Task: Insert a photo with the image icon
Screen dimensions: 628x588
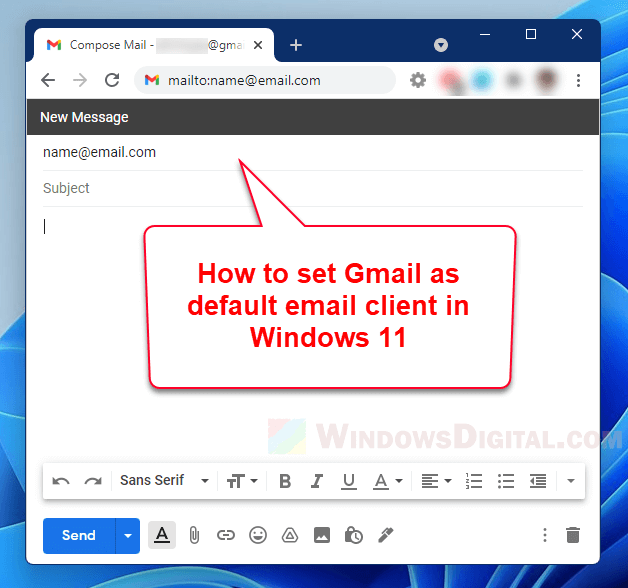Action: [x=322, y=535]
